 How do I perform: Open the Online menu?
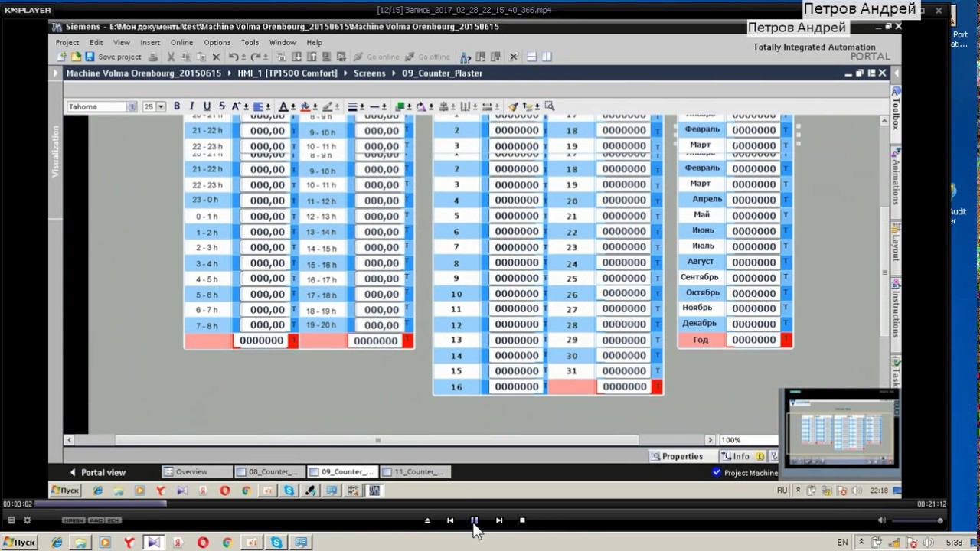(181, 43)
